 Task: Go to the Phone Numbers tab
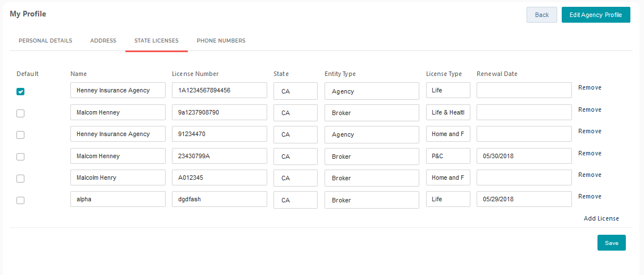tap(221, 41)
